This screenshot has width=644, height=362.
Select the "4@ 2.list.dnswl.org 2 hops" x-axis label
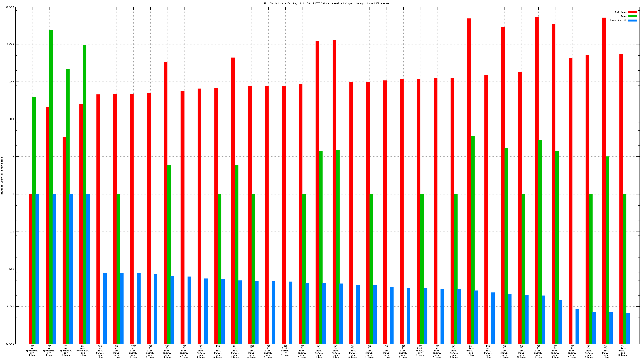tap(403, 352)
